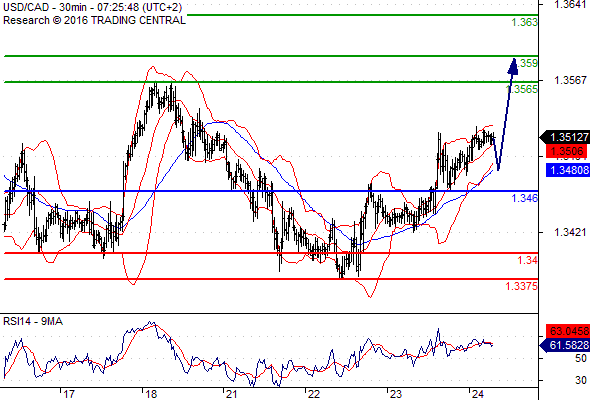Viewport: 590px width, 400px height.
Task: Click the 1.3567 price axis label
Action: point(570,80)
